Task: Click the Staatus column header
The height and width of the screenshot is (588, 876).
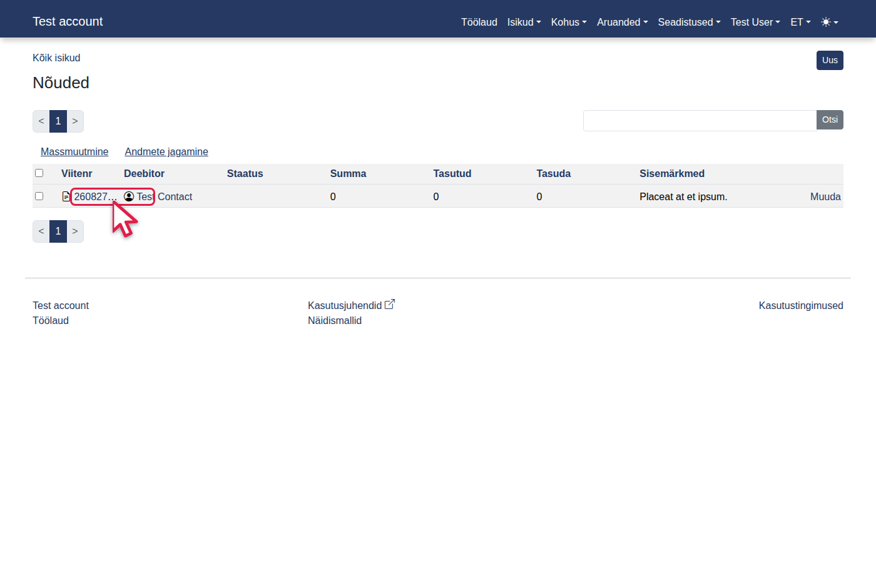Action: 245,173
